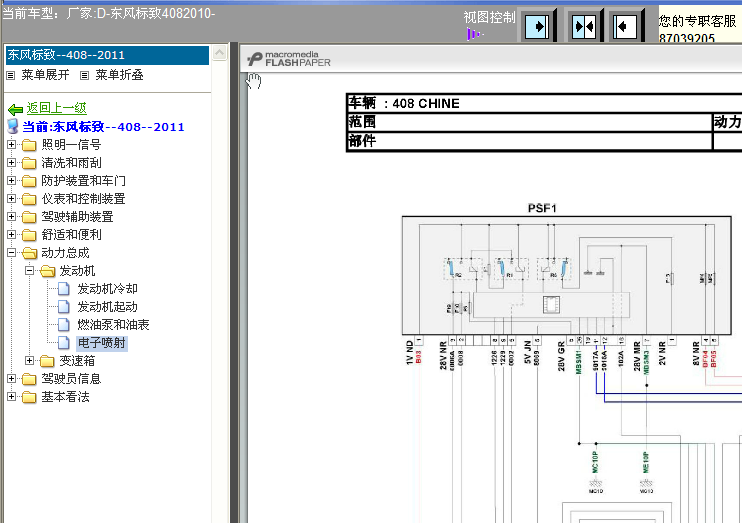The image size is (742, 523).
Task: Click the 发动机冷却 document icon
Action: click(63, 289)
